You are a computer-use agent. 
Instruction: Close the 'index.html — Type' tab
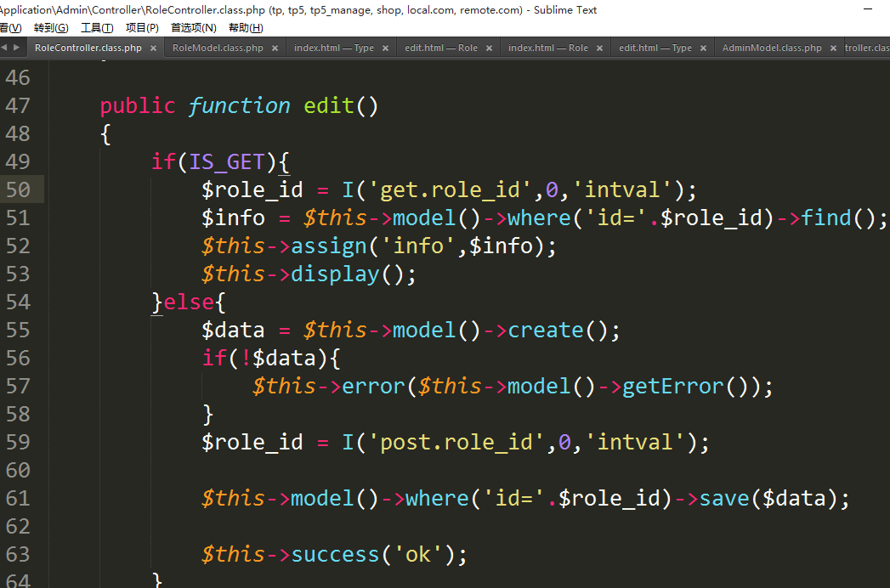(x=385, y=48)
